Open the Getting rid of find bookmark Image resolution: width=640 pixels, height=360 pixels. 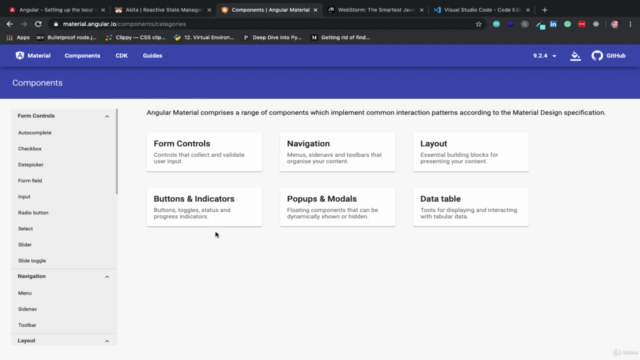coord(340,38)
